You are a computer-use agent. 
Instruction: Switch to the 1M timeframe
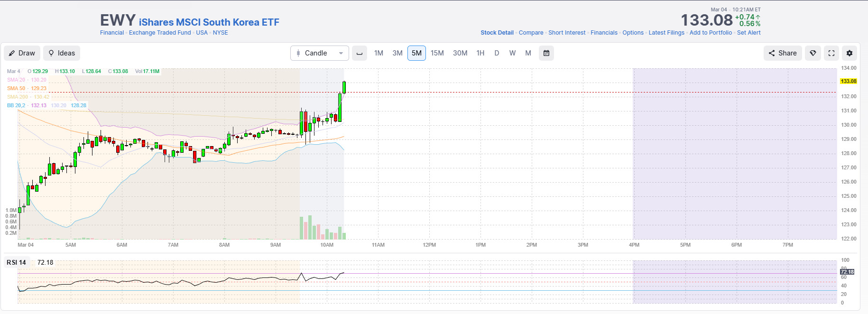click(x=379, y=53)
